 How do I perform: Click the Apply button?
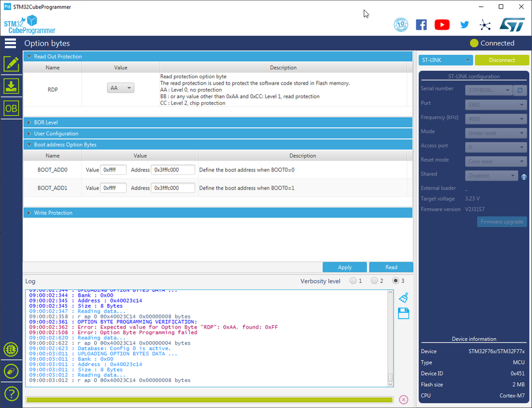[345, 267]
